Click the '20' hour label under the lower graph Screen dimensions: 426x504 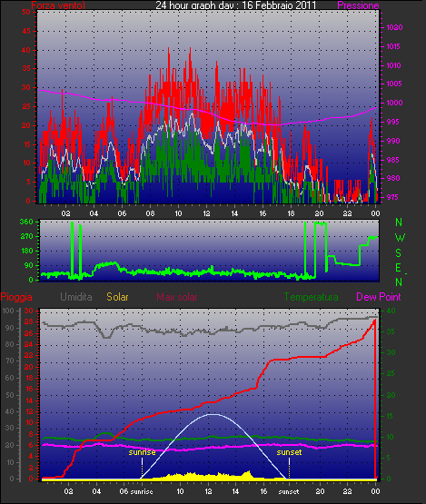[x=320, y=492]
